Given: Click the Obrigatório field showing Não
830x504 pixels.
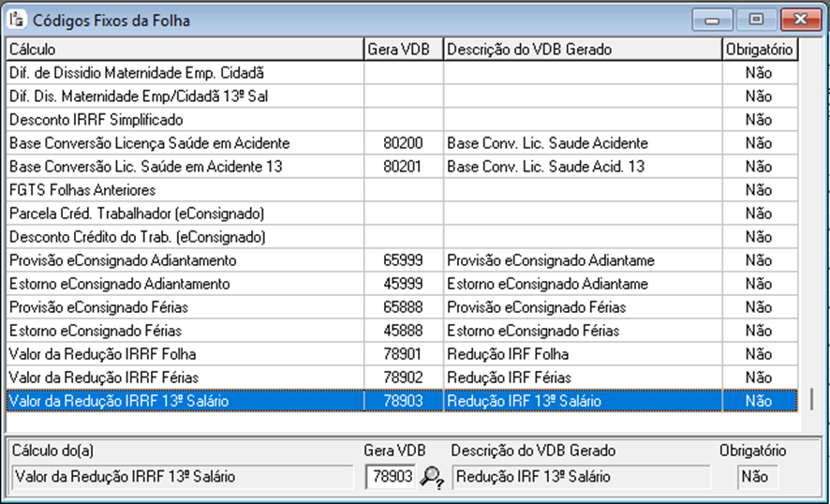Looking at the screenshot, I should point(754,477).
